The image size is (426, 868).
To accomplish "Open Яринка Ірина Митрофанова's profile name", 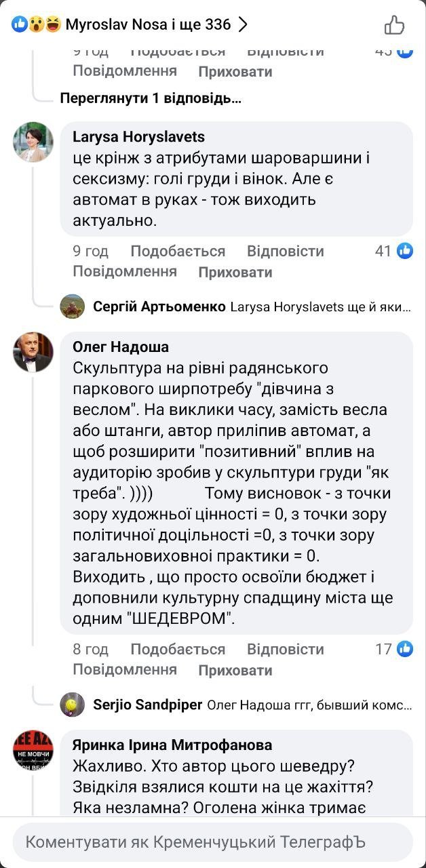I will [172, 745].
